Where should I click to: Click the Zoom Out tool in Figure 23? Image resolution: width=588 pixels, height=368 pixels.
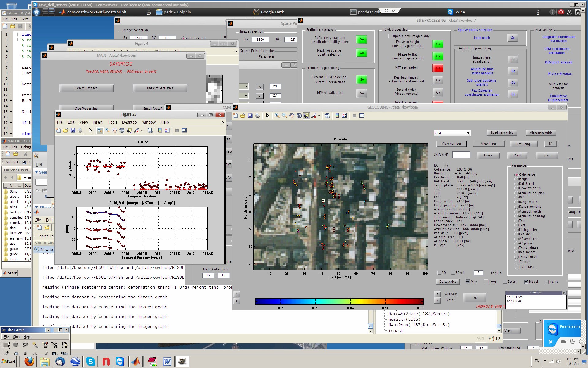[x=107, y=131]
